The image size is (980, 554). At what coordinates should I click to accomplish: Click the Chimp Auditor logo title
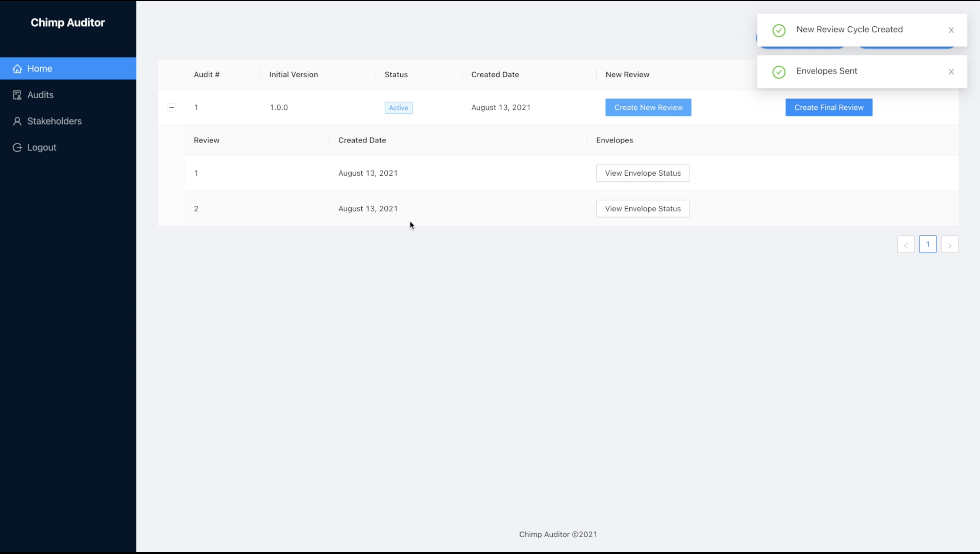click(68, 22)
